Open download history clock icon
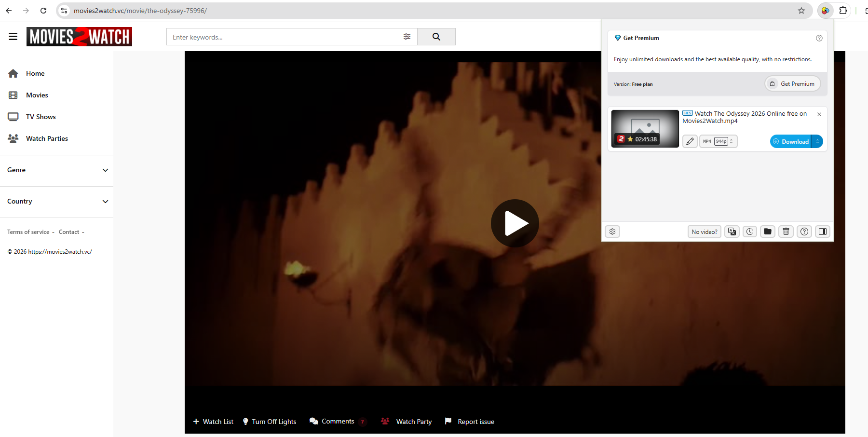Image resolution: width=868 pixels, height=437 pixels. (750, 232)
